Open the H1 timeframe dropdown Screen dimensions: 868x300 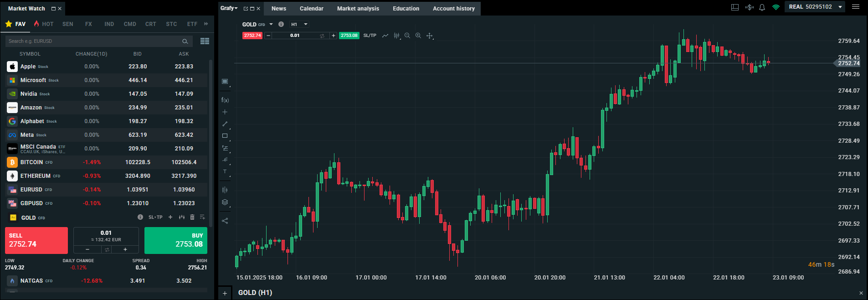[299, 24]
